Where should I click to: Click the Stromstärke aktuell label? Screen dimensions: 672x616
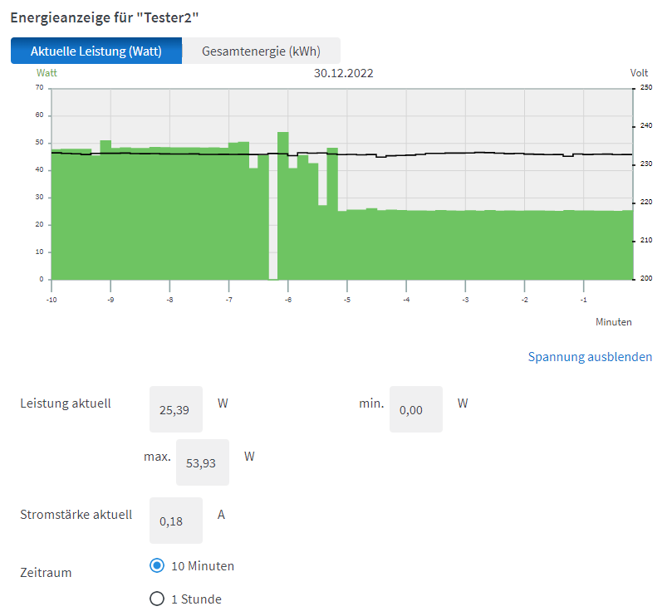coord(76,515)
